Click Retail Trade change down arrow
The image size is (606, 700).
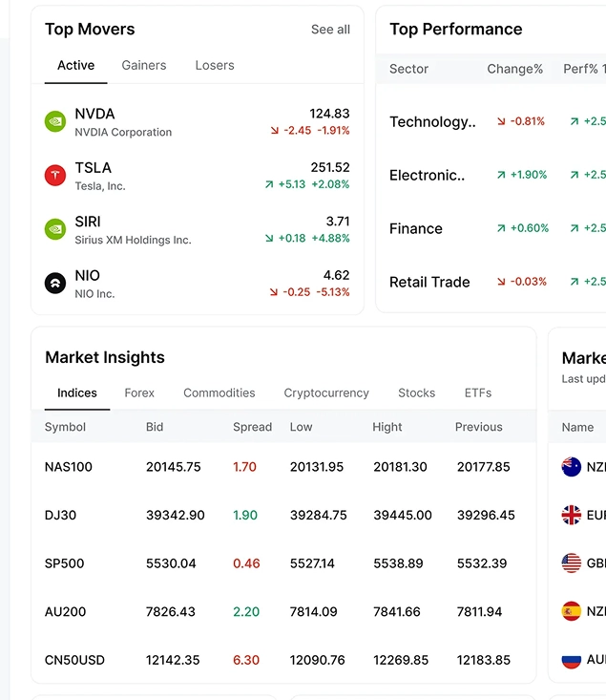coord(502,282)
